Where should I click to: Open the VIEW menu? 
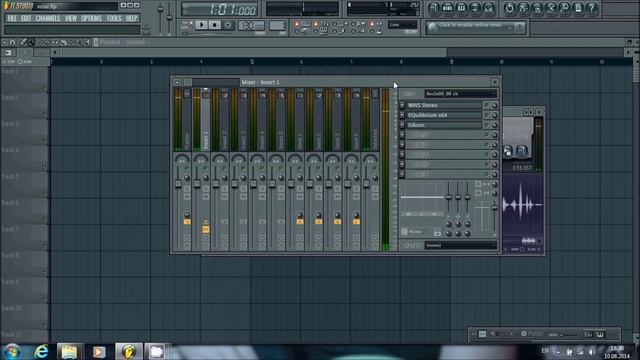tap(71, 18)
